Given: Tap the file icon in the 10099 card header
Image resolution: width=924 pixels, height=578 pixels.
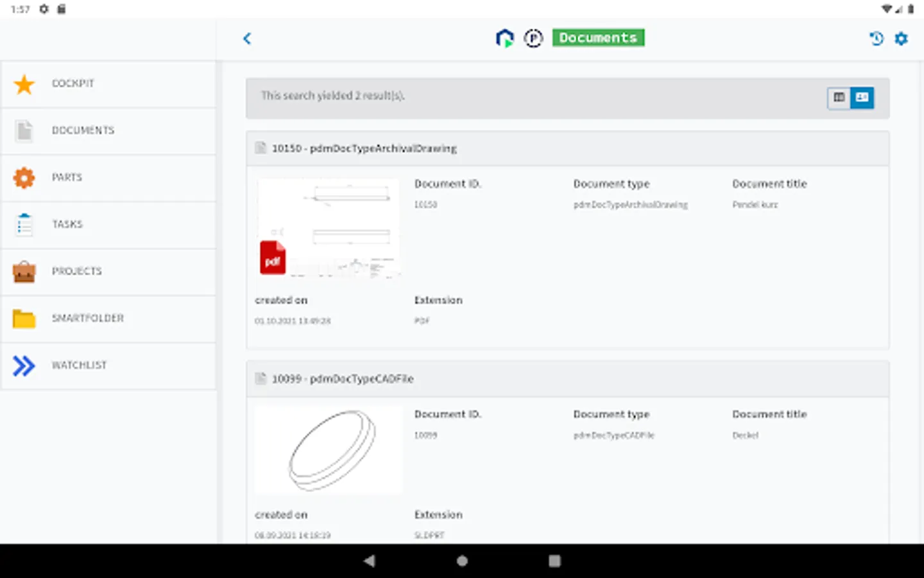Looking at the screenshot, I should [x=261, y=378].
